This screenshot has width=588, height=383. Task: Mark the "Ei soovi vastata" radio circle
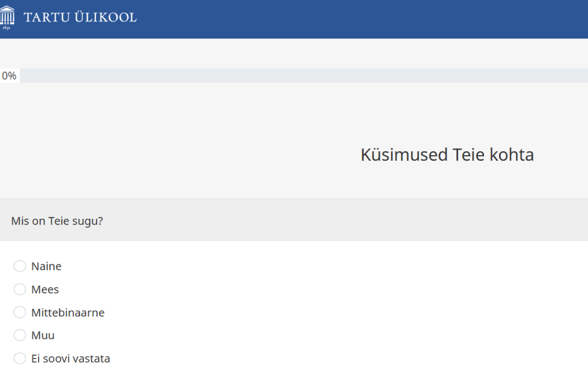tap(20, 359)
